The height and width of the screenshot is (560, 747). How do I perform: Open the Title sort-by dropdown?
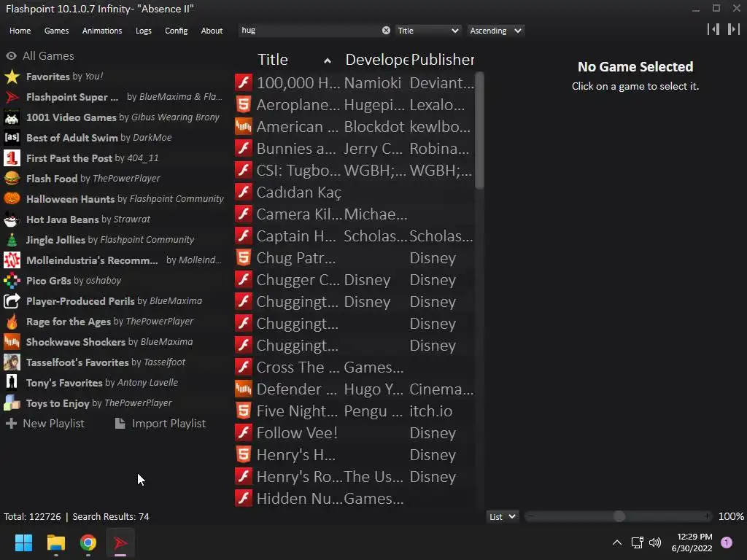[x=427, y=31]
